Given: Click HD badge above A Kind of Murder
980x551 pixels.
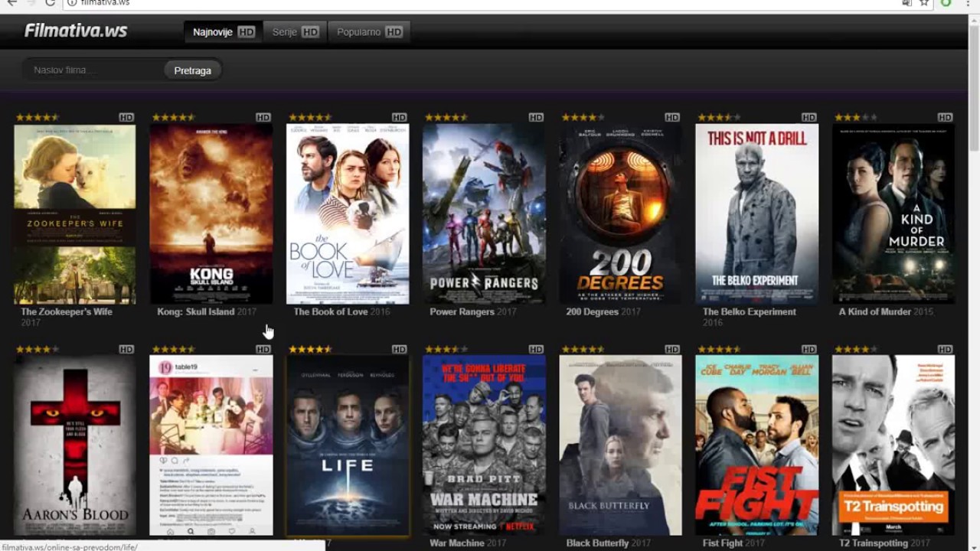Looking at the screenshot, I should 946,117.
